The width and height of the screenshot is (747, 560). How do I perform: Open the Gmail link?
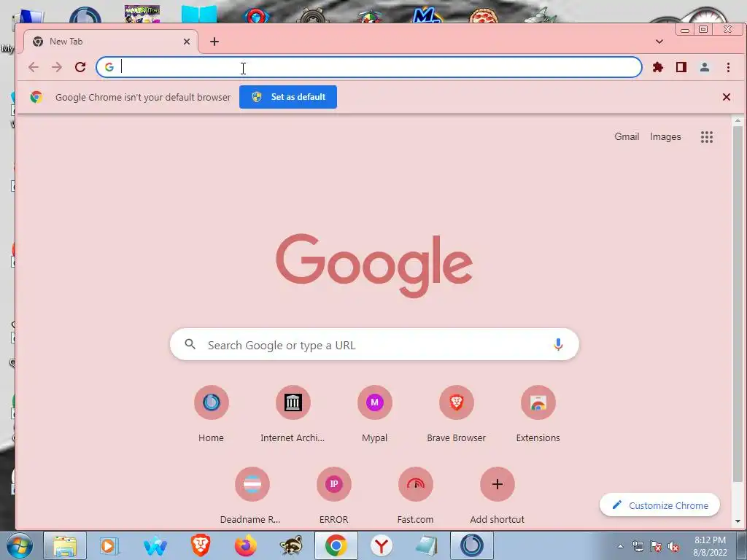tap(627, 136)
